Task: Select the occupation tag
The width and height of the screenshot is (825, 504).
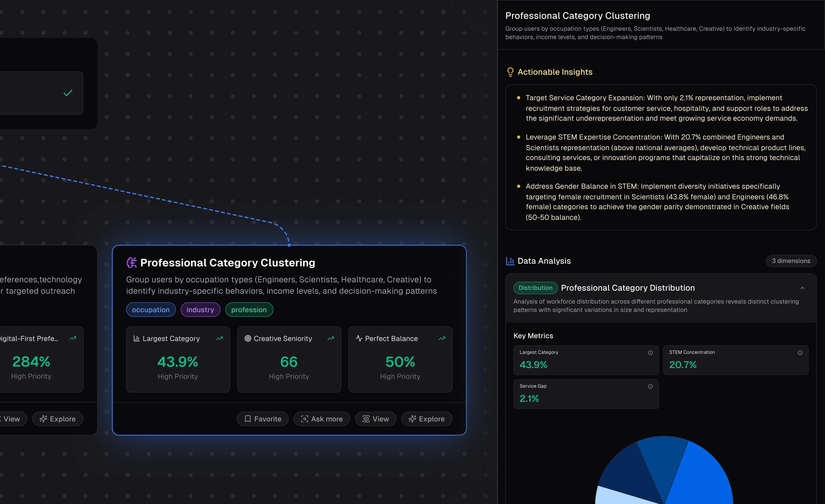Action: [x=151, y=310]
